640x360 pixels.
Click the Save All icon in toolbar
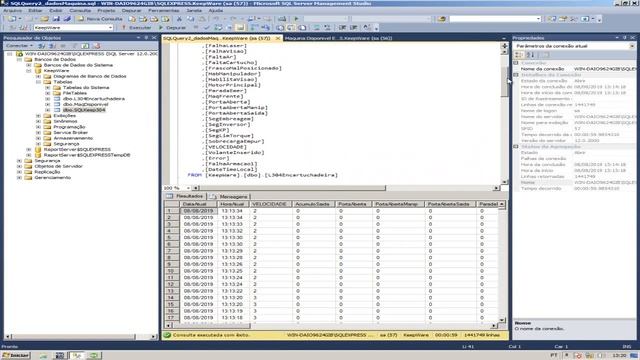tap(67, 19)
